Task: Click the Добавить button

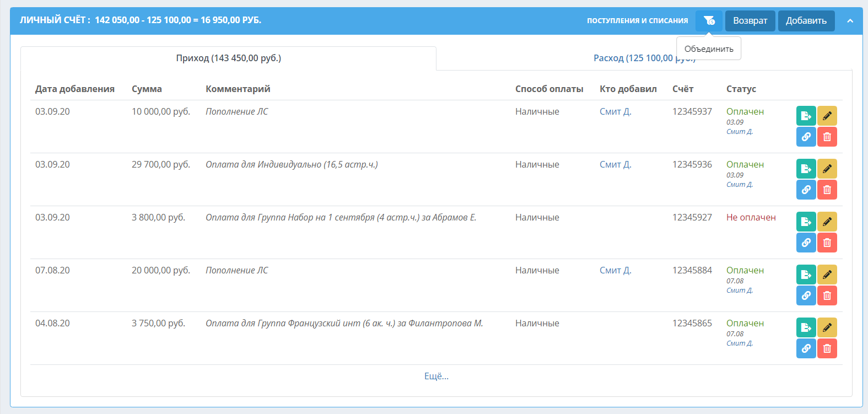Action: click(806, 21)
